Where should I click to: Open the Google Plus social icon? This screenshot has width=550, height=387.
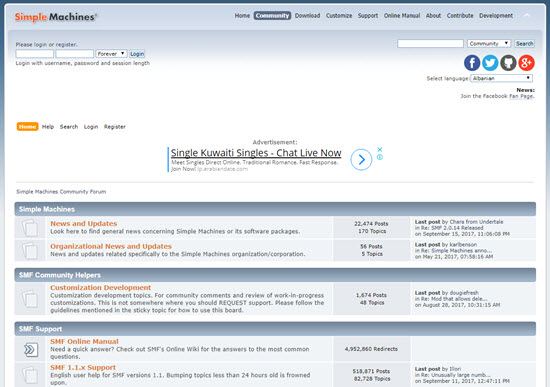(526, 63)
